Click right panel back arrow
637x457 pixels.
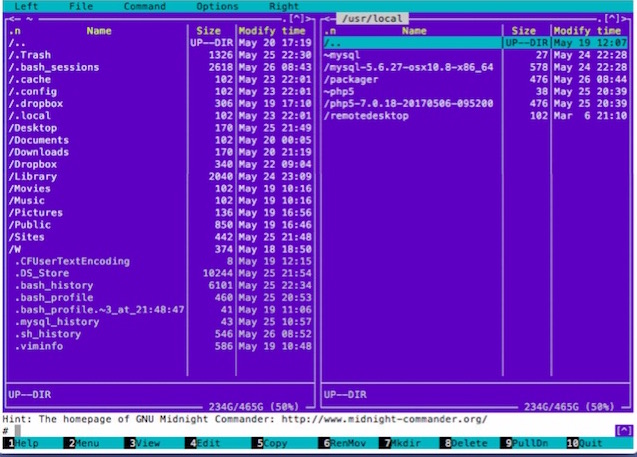[x=327, y=19]
